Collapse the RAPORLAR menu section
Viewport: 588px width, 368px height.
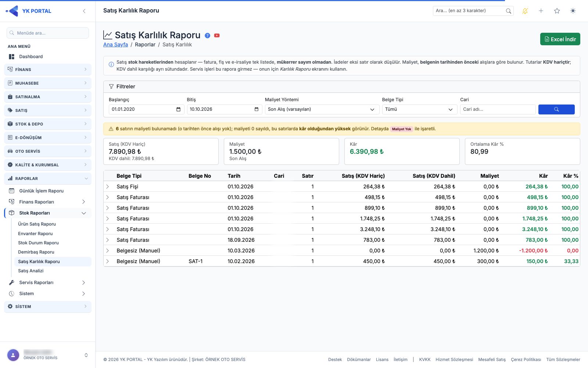(48, 178)
